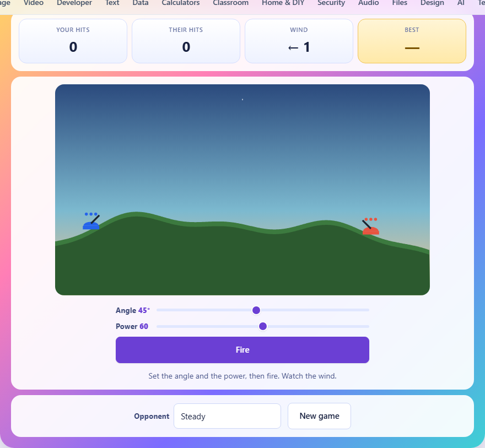
Task: Open the Home & DIY category
Action: pos(283,3)
